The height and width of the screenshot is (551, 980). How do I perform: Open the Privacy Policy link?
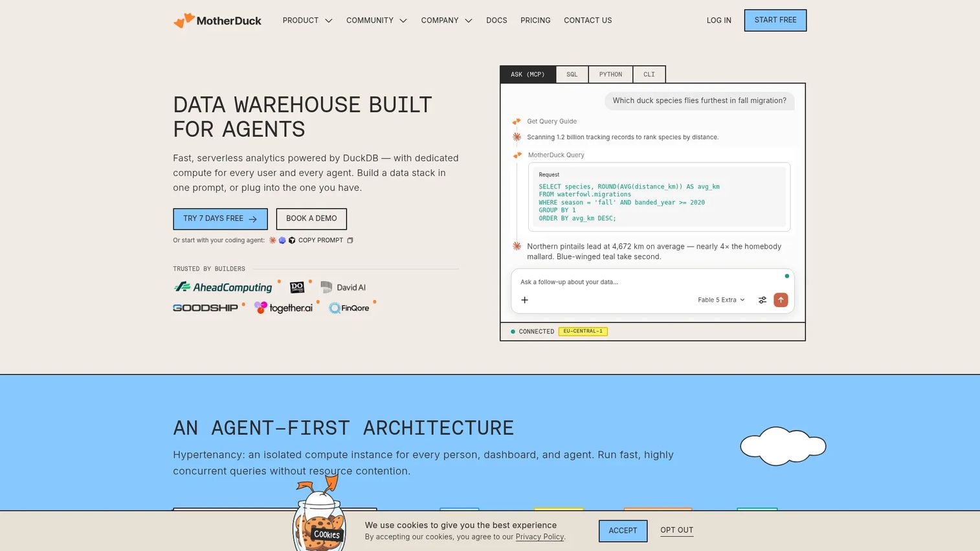540,537
